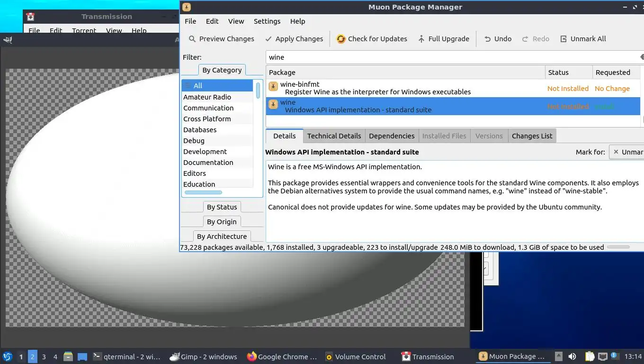Click the wine-binfmt Not Installed status

click(568, 89)
